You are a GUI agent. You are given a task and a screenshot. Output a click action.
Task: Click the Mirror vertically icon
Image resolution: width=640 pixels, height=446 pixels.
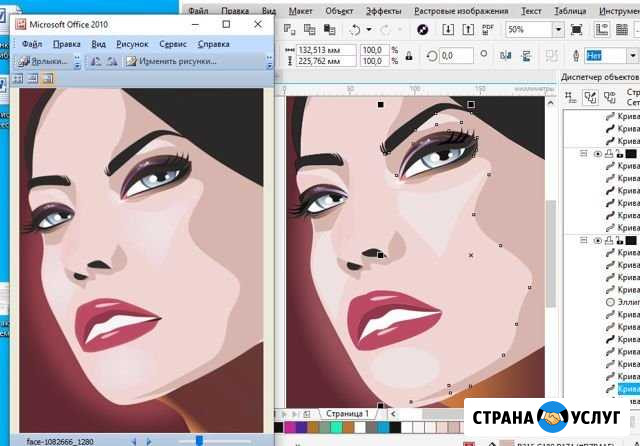527,56
